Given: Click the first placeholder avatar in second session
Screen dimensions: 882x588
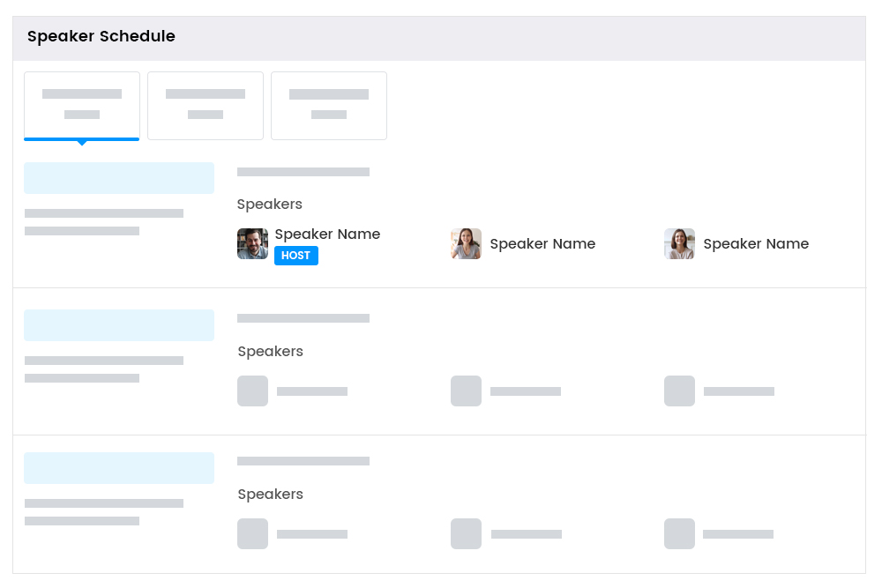Looking at the screenshot, I should (252, 391).
